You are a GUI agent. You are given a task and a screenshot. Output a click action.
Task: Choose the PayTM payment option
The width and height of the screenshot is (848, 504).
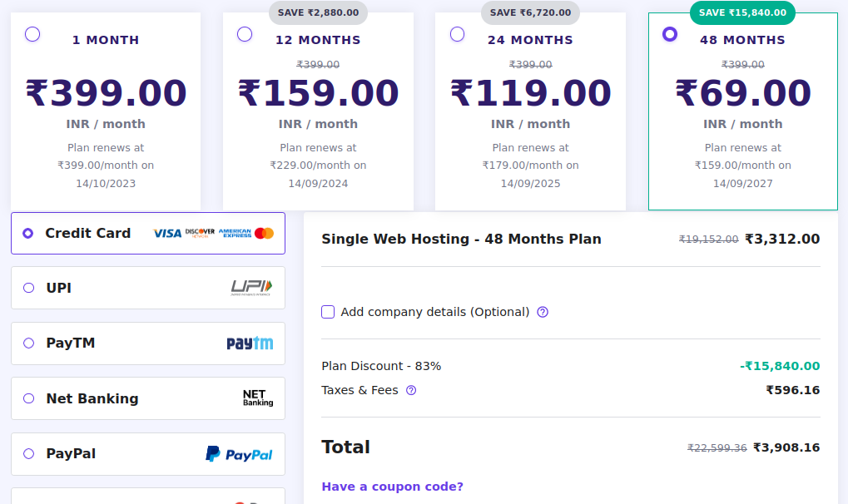click(x=29, y=343)
